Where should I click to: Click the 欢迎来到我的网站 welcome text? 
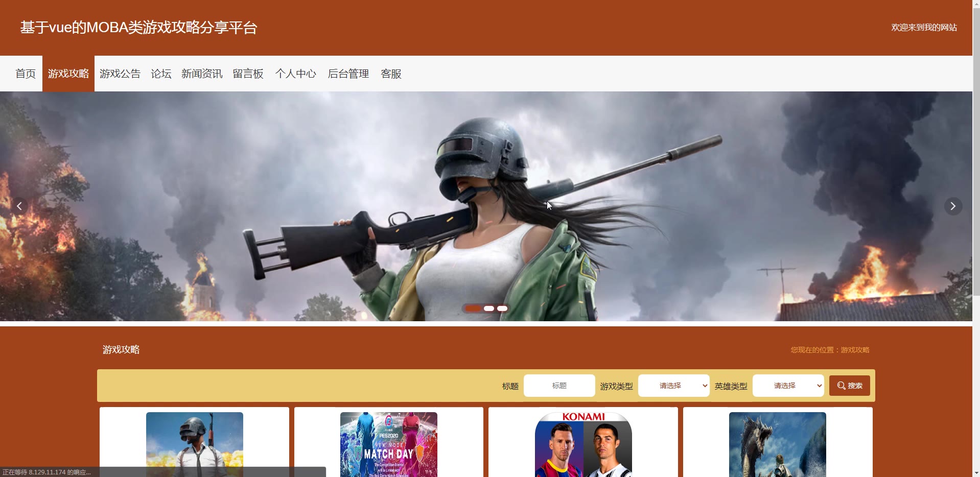924,28
